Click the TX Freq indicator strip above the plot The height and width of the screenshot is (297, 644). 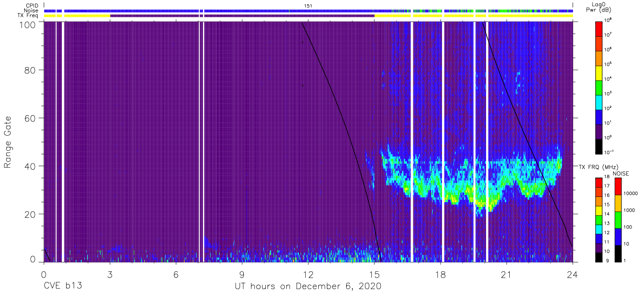(x=308, y=16)
